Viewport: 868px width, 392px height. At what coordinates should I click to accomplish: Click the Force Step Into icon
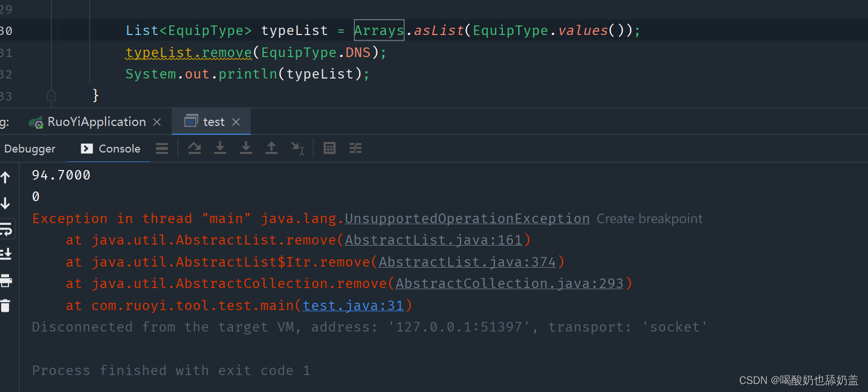[246, 148]
